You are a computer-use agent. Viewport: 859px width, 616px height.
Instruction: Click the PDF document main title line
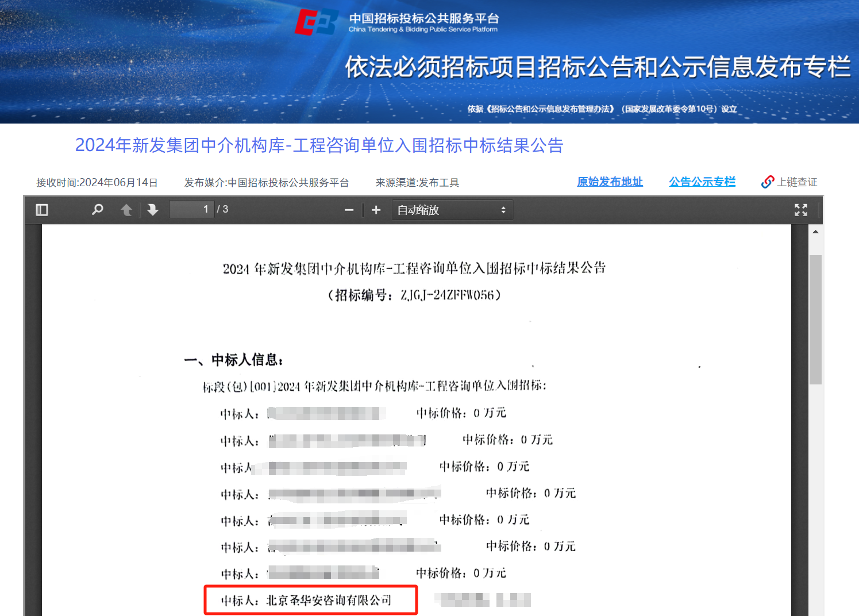[x=414, y=268]
